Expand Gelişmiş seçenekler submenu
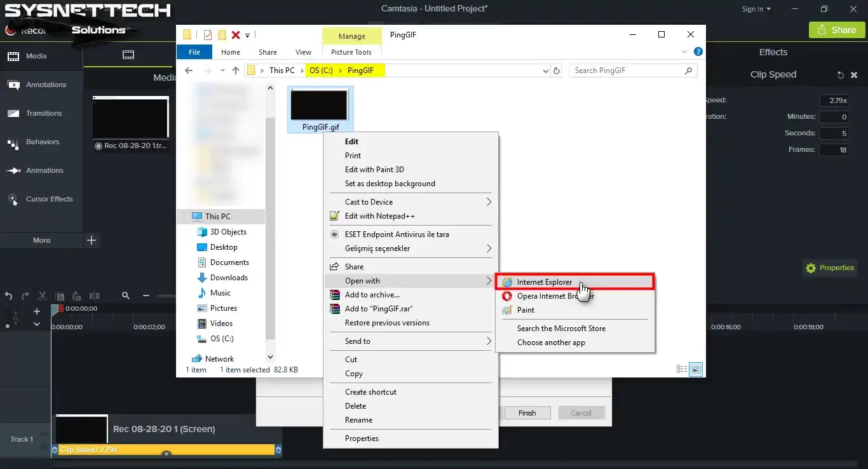The height and width of the screenshot is (469, 868). pos(410,248)
